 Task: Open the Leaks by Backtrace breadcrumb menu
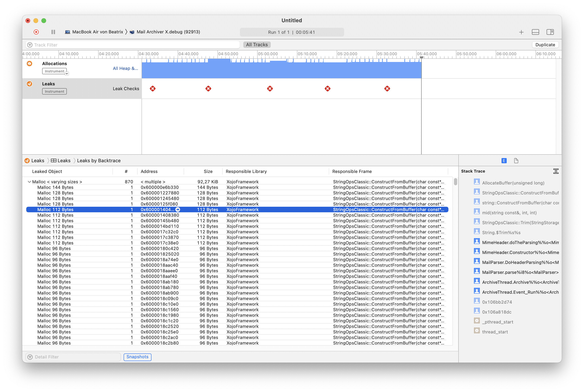(99, 161)
